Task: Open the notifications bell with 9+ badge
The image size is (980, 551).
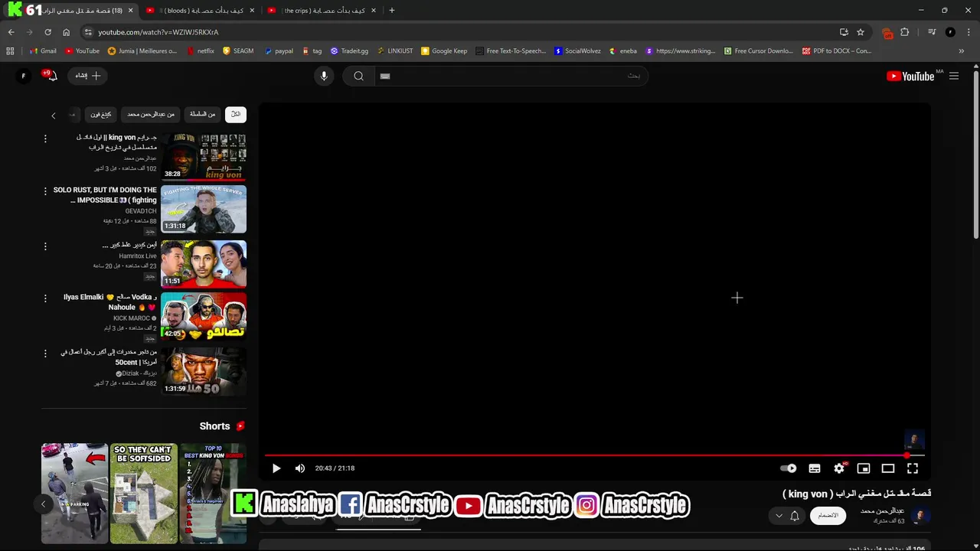Action: pyautogui.click(x=51, y=76)
